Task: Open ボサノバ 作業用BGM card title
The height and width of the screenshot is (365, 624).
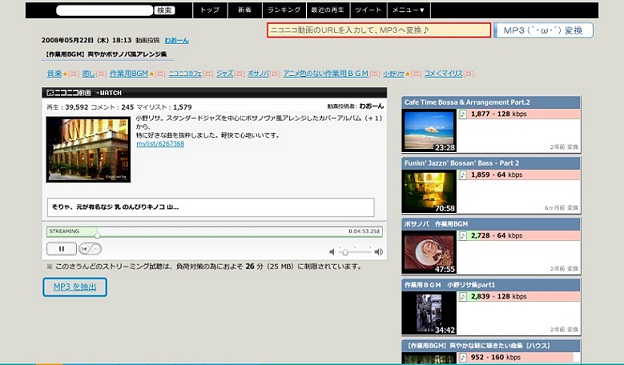Action: click(436, 224)
